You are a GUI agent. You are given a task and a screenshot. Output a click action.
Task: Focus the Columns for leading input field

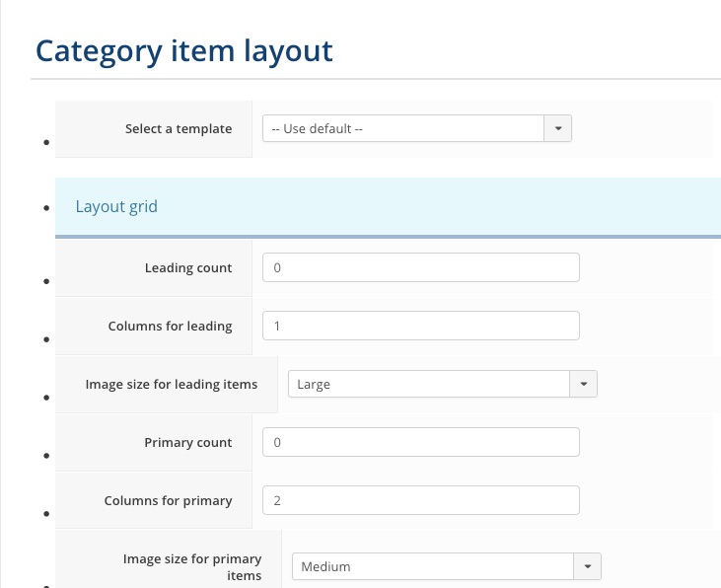[421, 326]
